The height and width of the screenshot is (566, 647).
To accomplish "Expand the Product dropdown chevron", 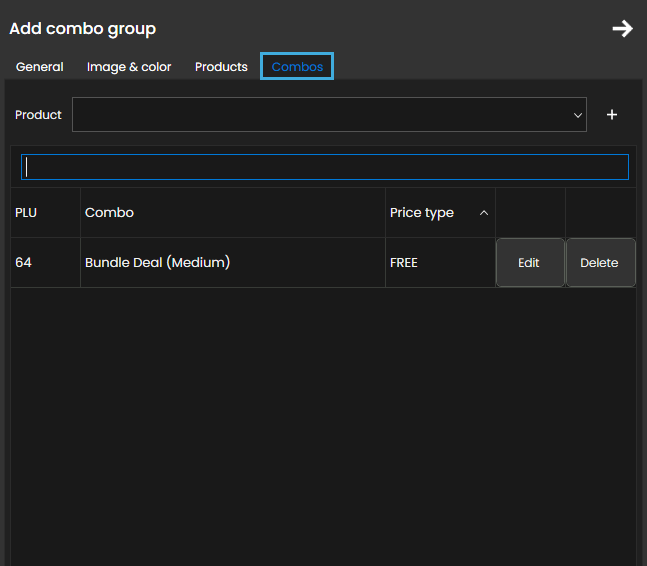I will (x=578, y=115).
